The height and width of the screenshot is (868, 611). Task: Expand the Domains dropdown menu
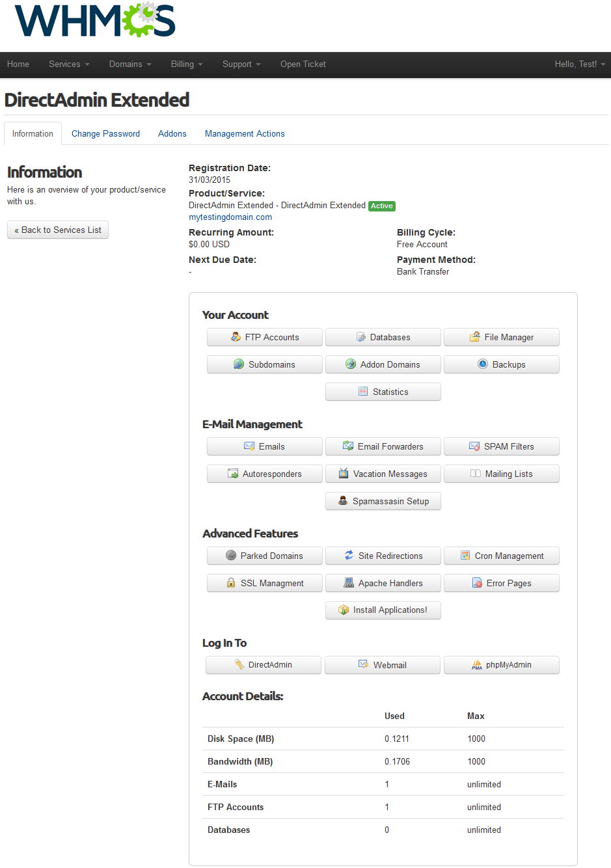point(130,64)
